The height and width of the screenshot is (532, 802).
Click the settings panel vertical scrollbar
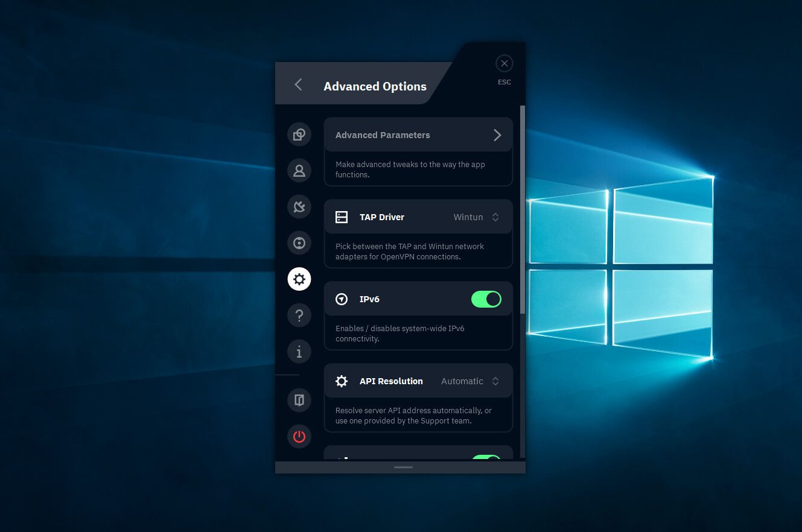tap(523, 210)
